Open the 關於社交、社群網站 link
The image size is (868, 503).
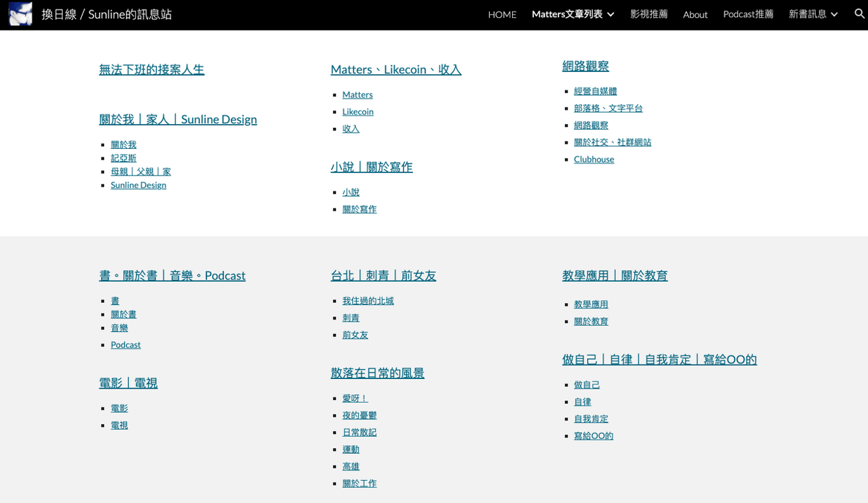pos(613,142)
